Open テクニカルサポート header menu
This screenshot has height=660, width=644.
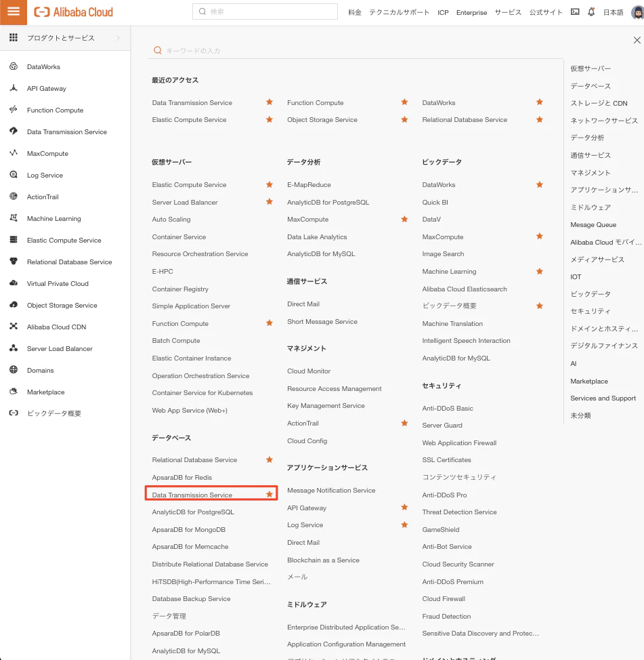click(x=399, y=12)
